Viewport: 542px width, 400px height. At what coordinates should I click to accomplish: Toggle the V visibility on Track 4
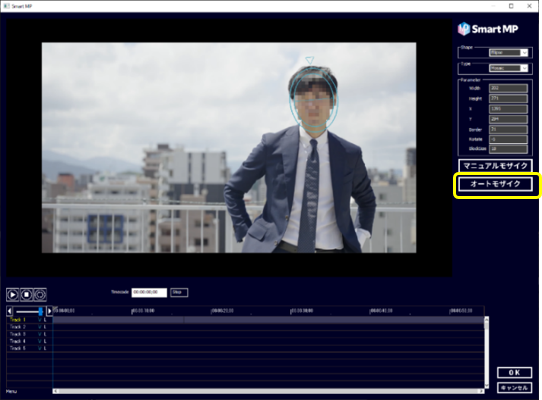pos(40,341)
